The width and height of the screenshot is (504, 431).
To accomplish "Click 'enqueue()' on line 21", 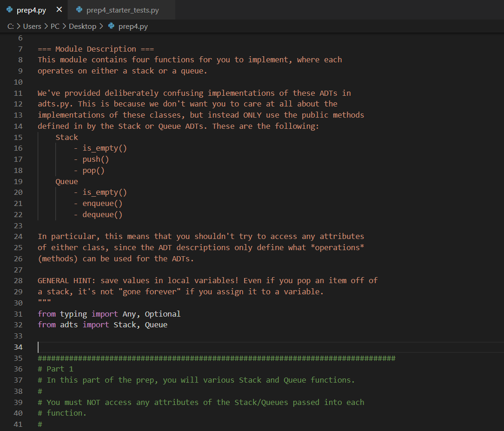I will click(x=103, y=204).
